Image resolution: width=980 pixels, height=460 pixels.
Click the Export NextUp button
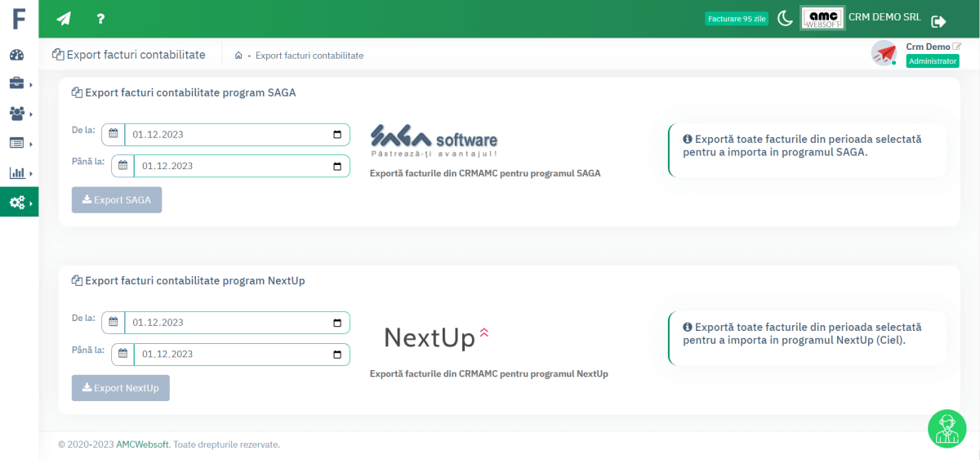121,388
